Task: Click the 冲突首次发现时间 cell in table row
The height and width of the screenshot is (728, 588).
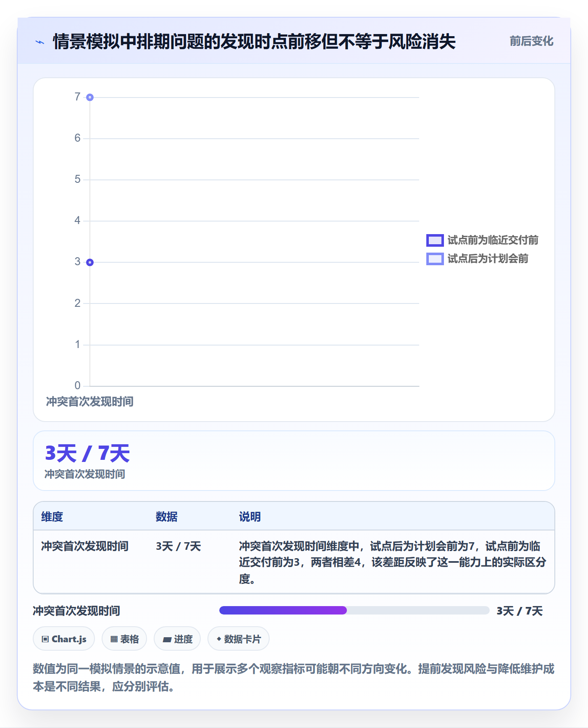Action: pyautogui.click(x=85, y=546)
